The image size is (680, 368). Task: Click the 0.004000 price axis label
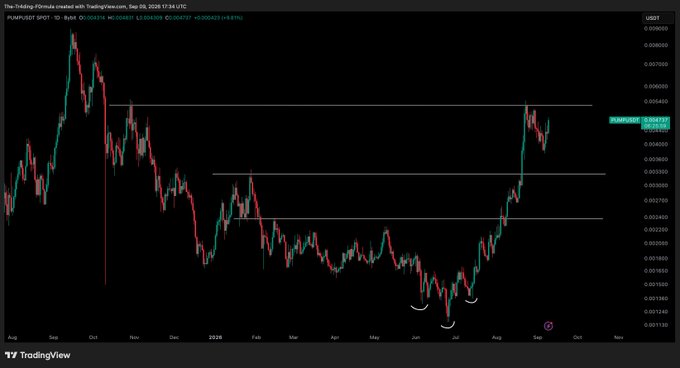[656, 144]
